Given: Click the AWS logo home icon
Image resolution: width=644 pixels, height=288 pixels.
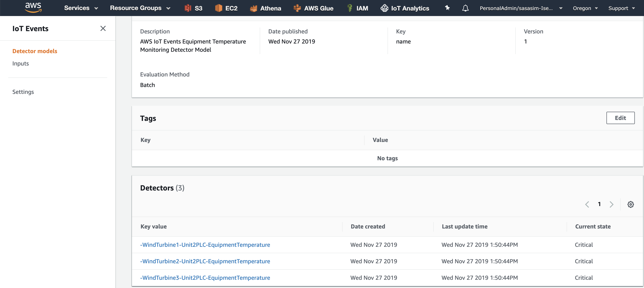Looking at the screenshot, I should coord(33,8).
